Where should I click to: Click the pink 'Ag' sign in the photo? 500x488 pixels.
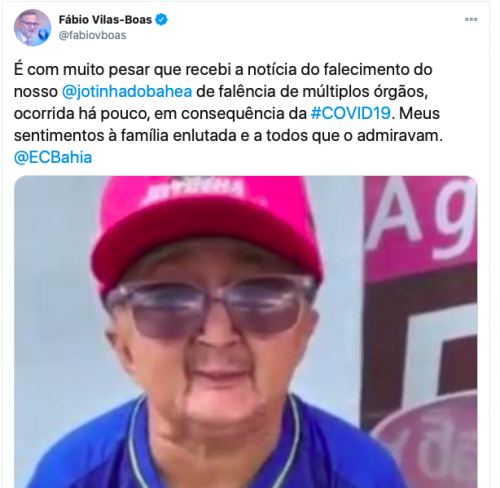coord(421,227)
